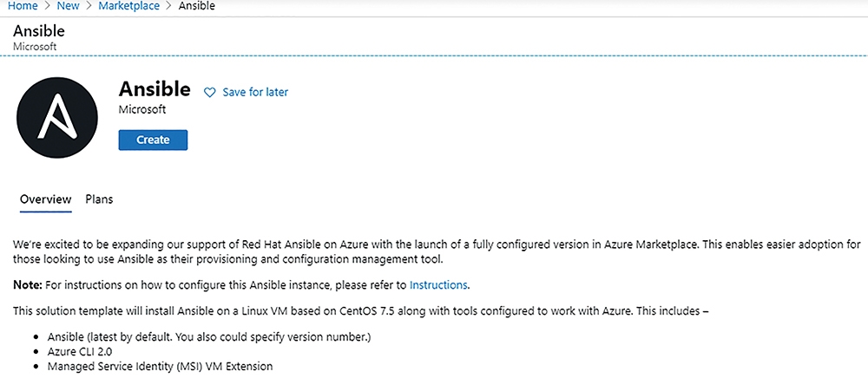Go to the Home breadcrumb
This screenshot has width=868, height=378.
[23, 7]
